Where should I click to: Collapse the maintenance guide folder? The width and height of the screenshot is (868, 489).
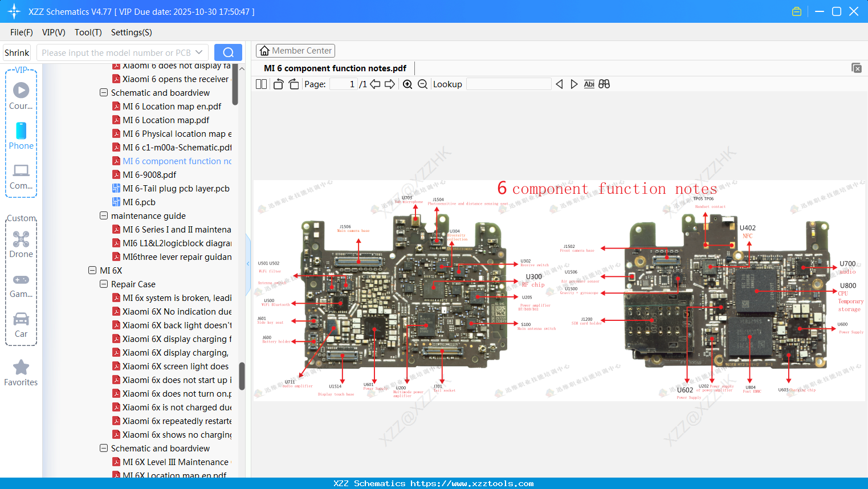click(104, 215)
